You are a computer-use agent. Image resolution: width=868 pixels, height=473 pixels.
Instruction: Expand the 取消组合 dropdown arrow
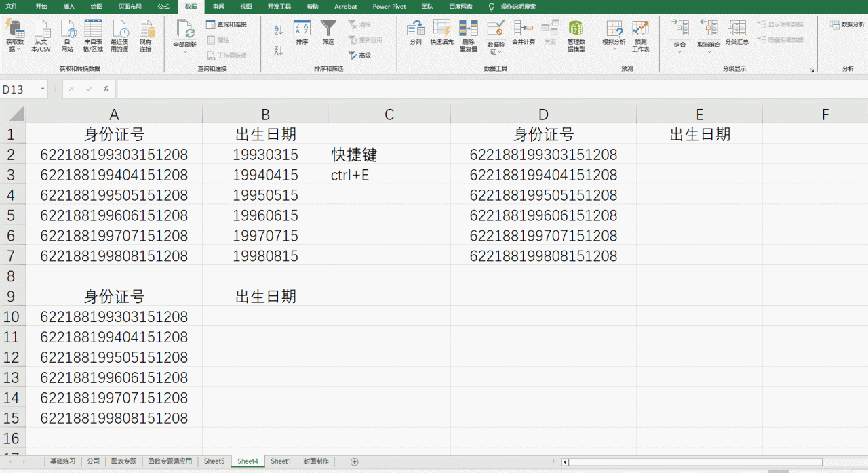point(709,52)
